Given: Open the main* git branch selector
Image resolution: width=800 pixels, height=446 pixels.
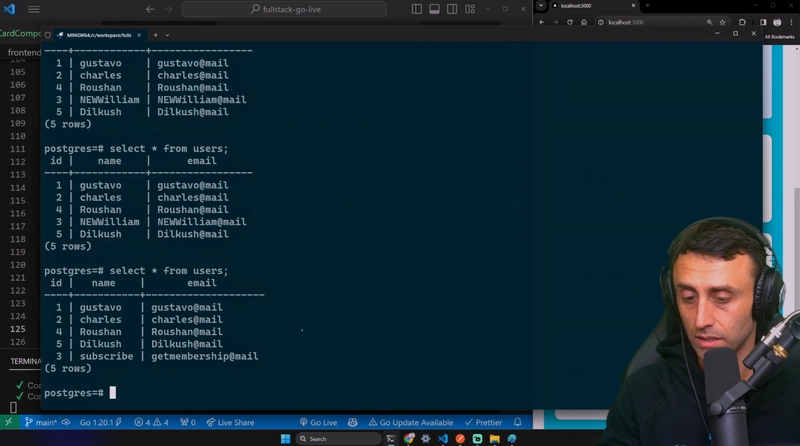Looking at the screenshot, I should (x=40, y=422).
